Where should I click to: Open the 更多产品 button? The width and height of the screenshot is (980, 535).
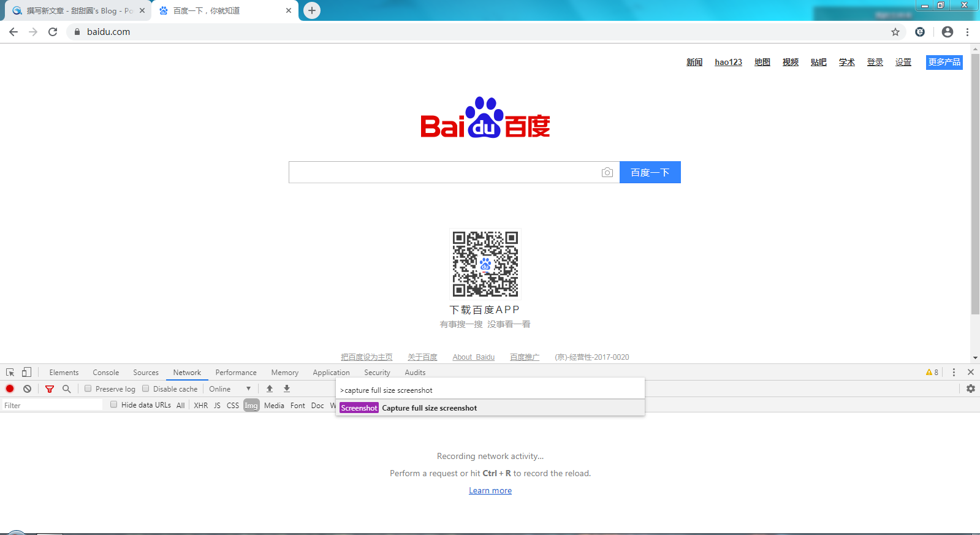(x=944, y=62)
